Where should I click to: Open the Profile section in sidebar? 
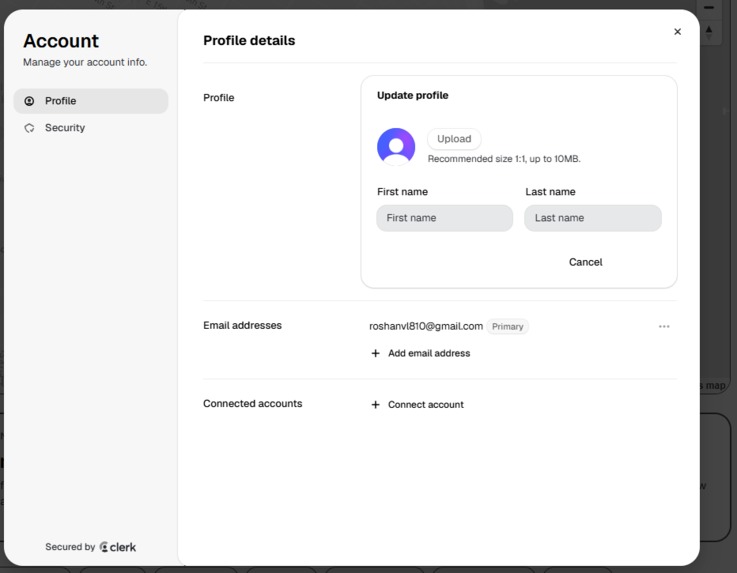(91, 101)
